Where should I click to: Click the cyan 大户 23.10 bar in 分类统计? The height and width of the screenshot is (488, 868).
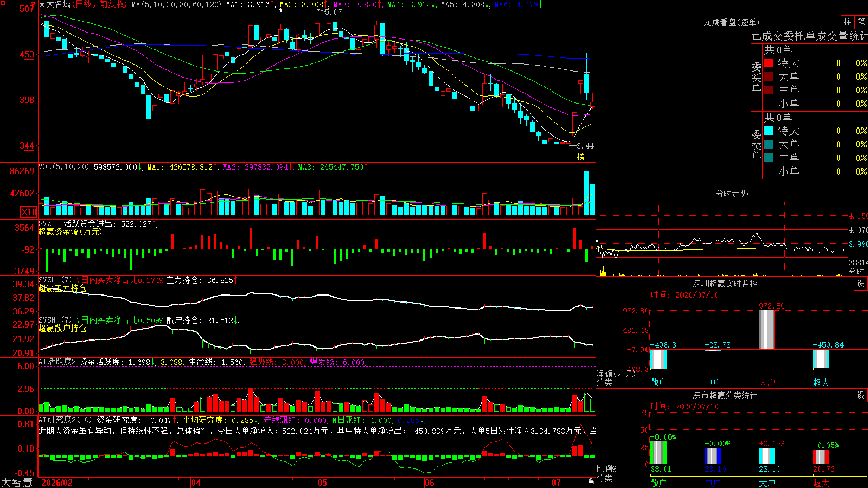pos(767,456)
